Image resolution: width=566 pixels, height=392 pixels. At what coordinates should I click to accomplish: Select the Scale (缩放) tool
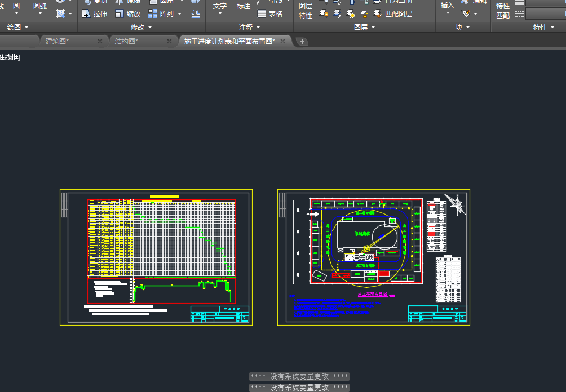(128, 14)
